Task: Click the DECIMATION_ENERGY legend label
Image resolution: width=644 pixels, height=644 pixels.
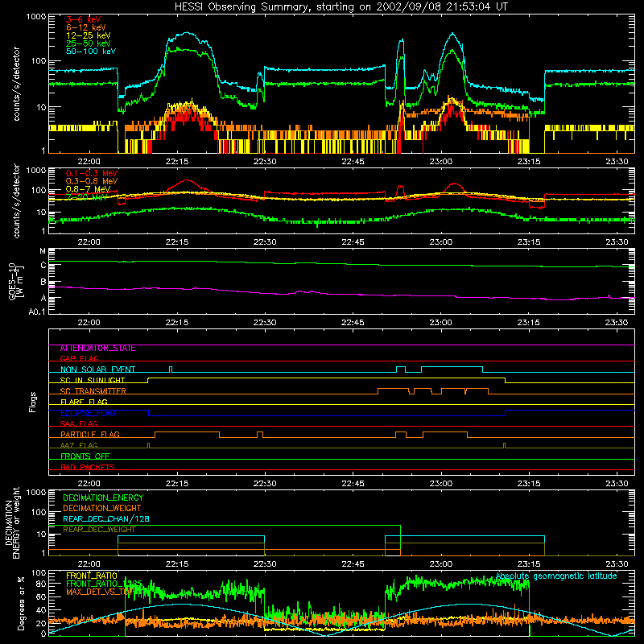Action: [x=103, y=497]
